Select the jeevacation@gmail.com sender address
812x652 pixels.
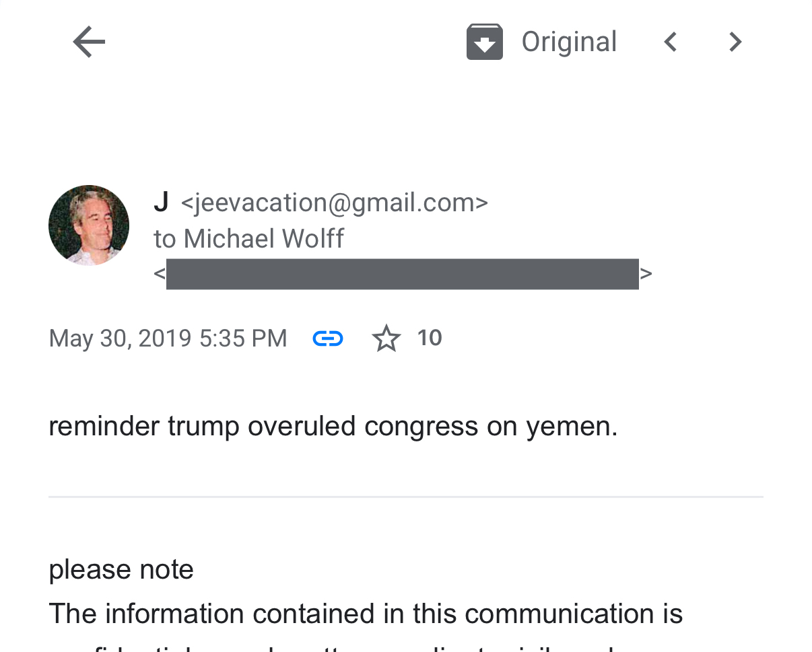tap(335, 203)
